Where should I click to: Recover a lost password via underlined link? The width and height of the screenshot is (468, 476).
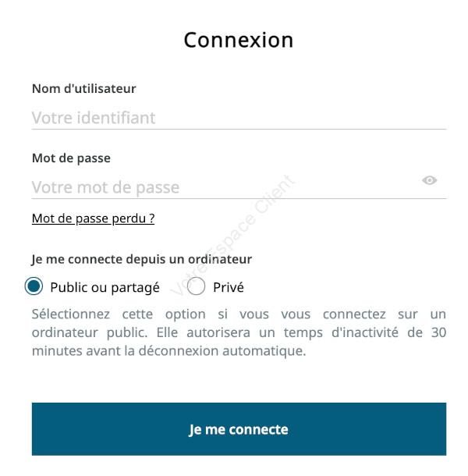point(93,218)
